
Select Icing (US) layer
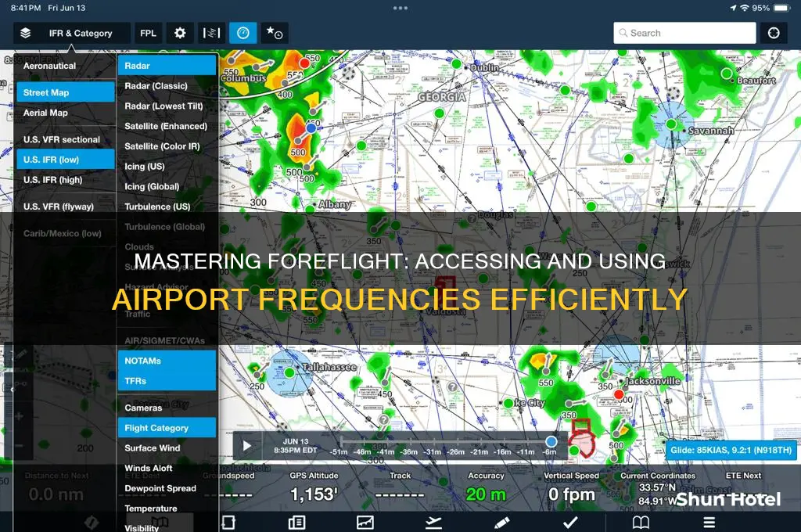click(x=167, y=167)
